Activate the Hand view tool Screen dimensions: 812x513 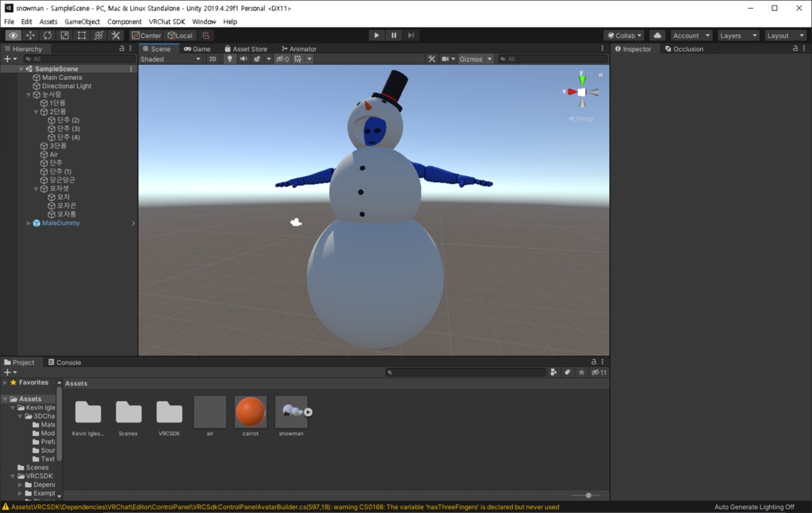pos(13,35)
